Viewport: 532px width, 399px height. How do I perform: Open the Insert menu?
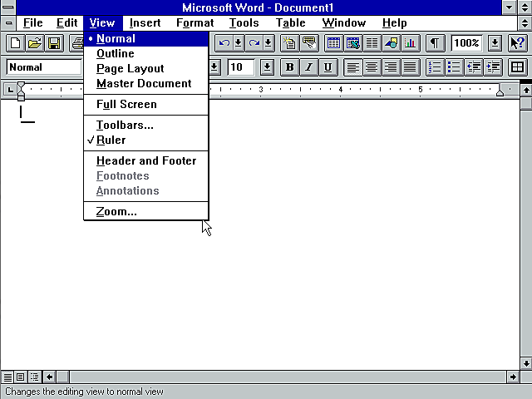145,22
